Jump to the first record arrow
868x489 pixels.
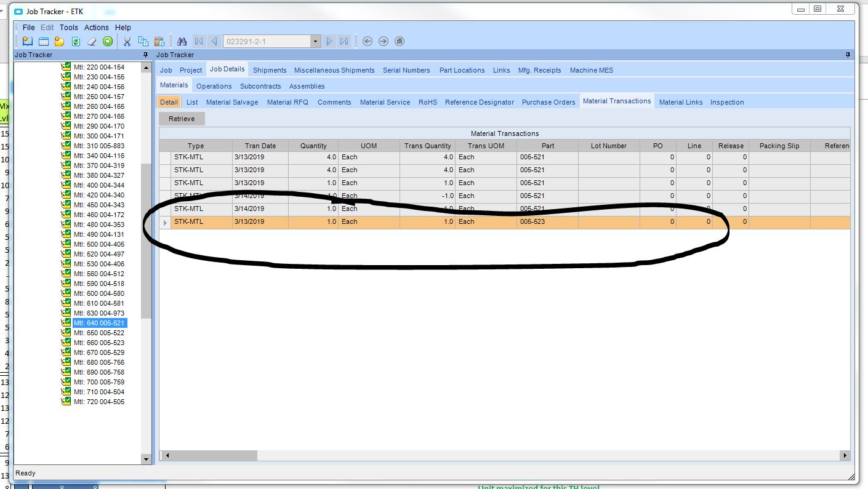pos(199,41)
